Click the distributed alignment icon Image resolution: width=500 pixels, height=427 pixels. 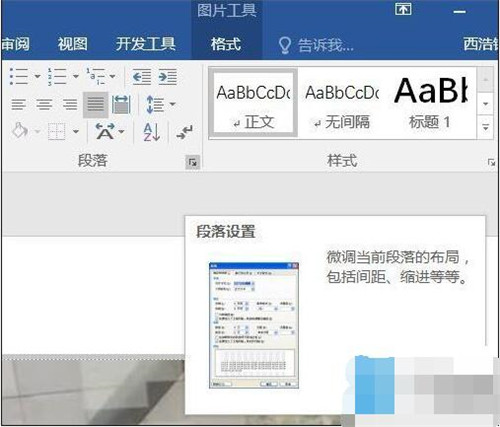(x=121, y=105)
